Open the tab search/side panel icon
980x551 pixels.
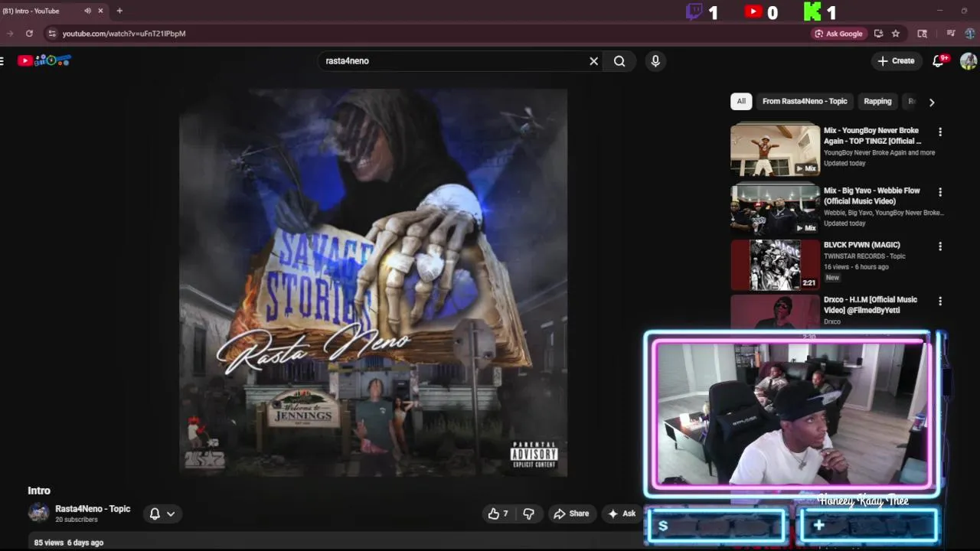[x=923, y=34]
